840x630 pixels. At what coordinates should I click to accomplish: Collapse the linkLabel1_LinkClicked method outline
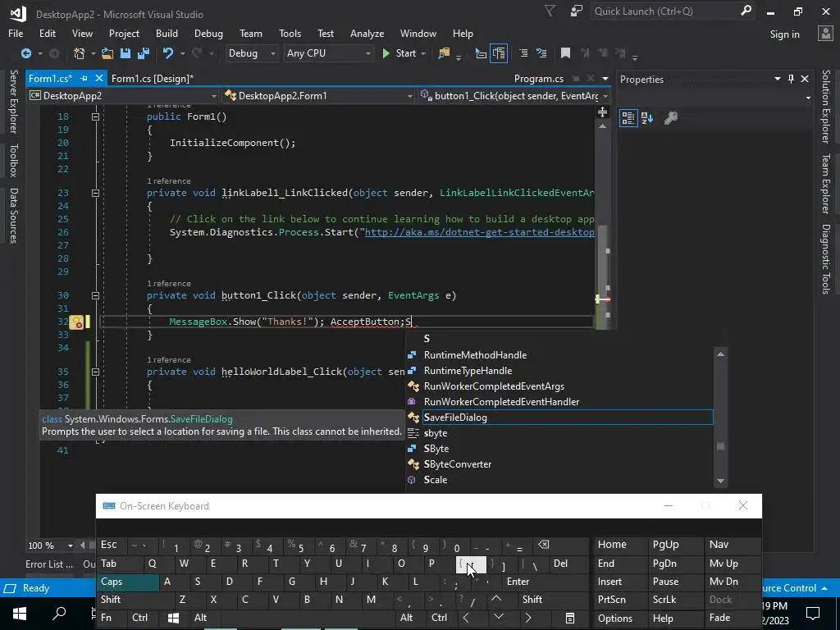tap(95, 193)
